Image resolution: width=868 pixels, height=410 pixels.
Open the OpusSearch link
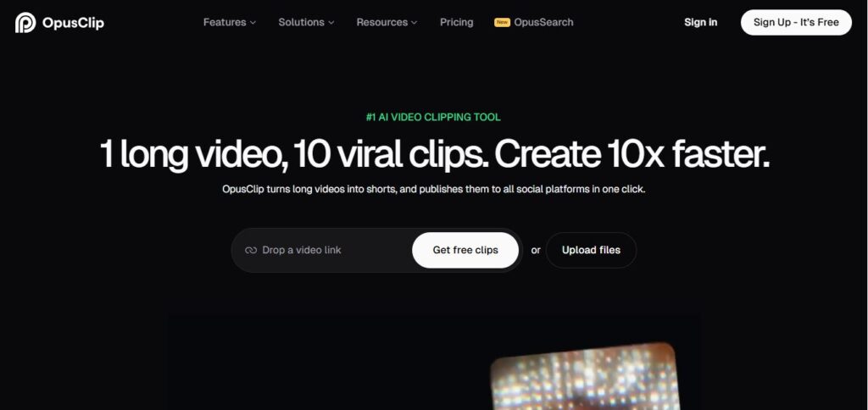click(543, 22)
